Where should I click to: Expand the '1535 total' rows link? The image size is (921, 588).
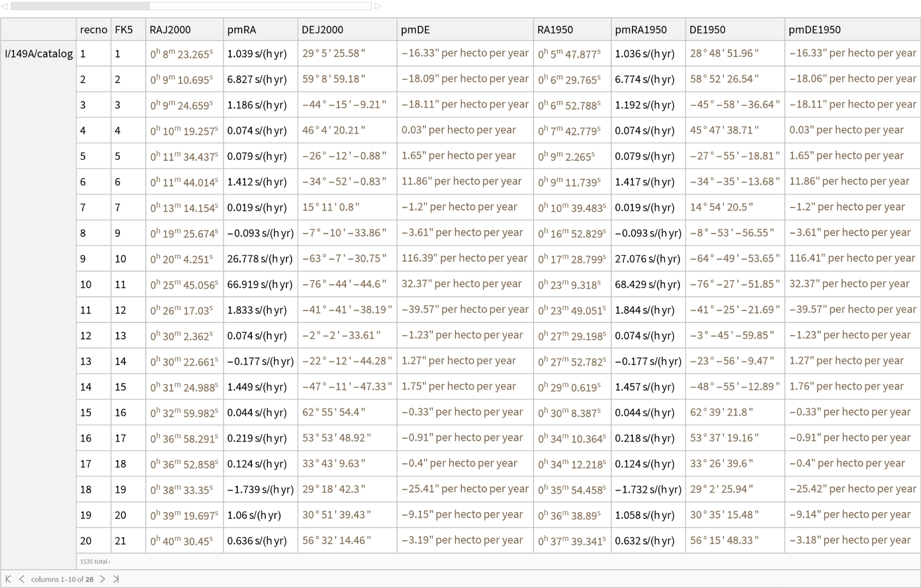(x=95, y=561)
